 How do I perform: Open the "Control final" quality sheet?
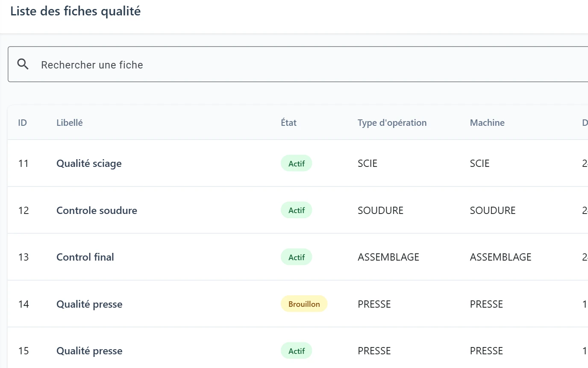tap(85, 257)
